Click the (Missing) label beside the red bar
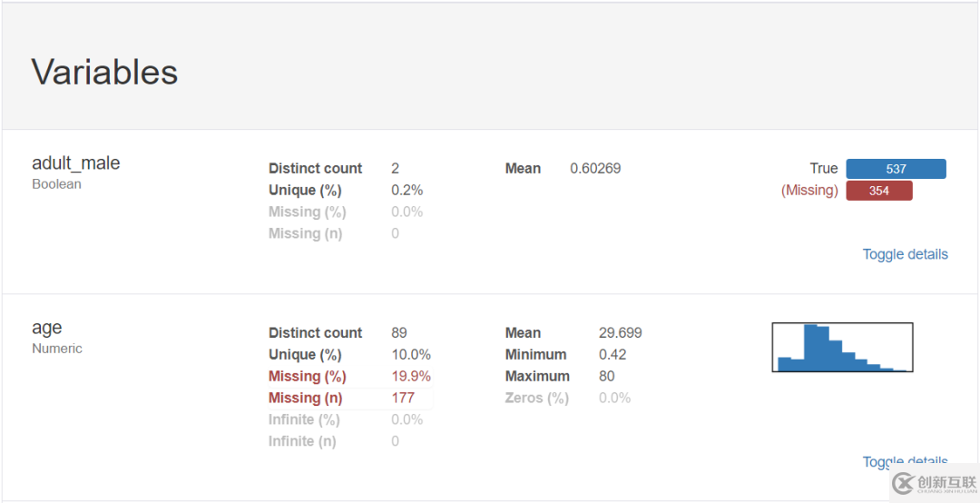The image size is (980, 503). 809,191
